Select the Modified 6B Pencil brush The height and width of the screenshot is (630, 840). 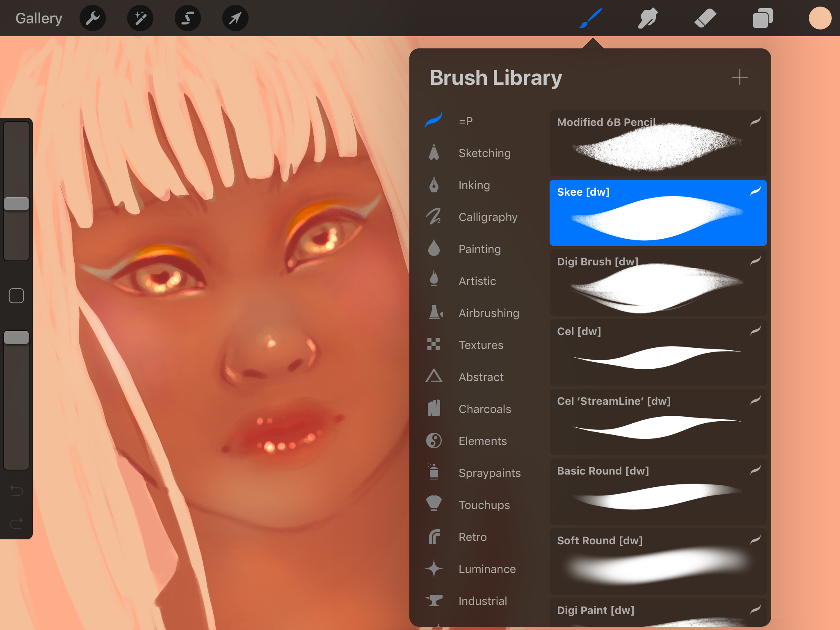coord(658,146)
